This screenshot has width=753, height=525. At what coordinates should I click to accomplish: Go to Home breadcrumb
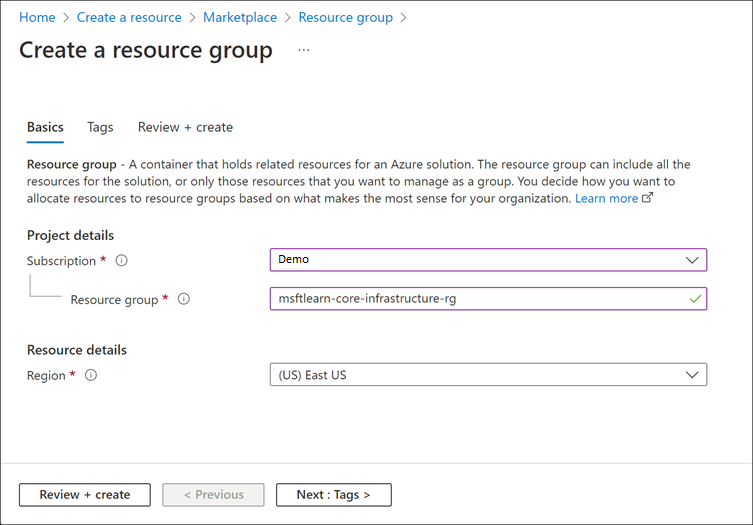pos(37,17)
